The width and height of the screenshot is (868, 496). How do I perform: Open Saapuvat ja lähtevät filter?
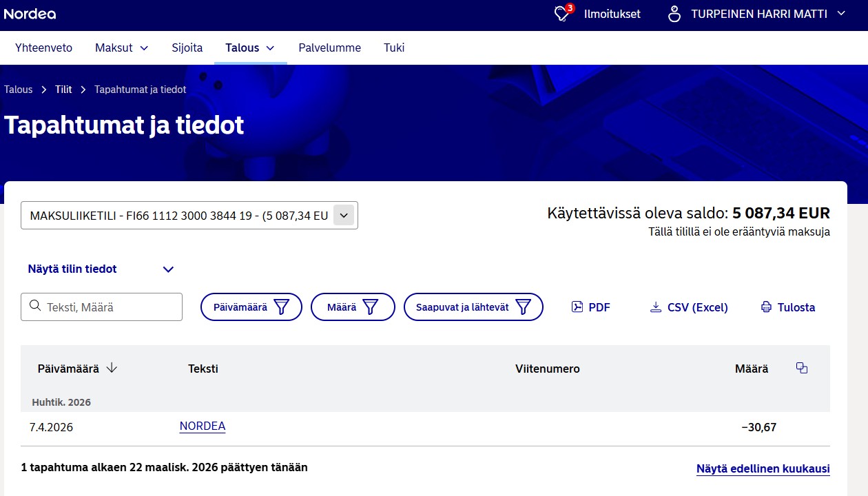tap(473, 307)
